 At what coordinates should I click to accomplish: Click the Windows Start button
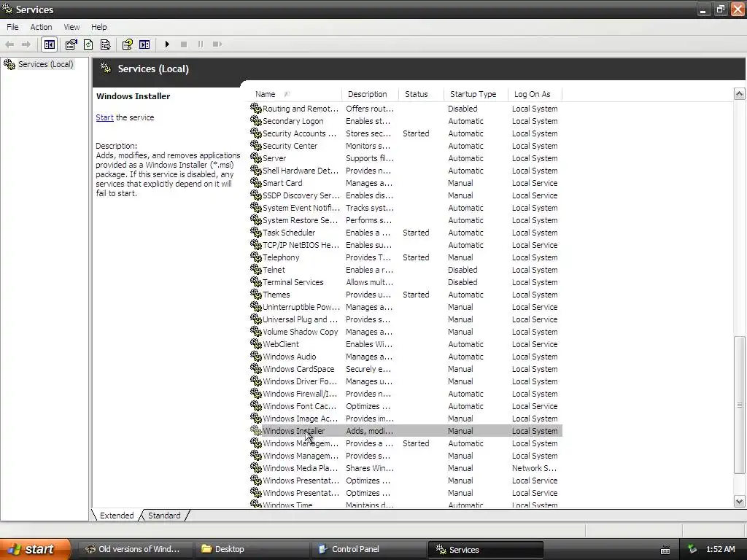coord(35,549)
